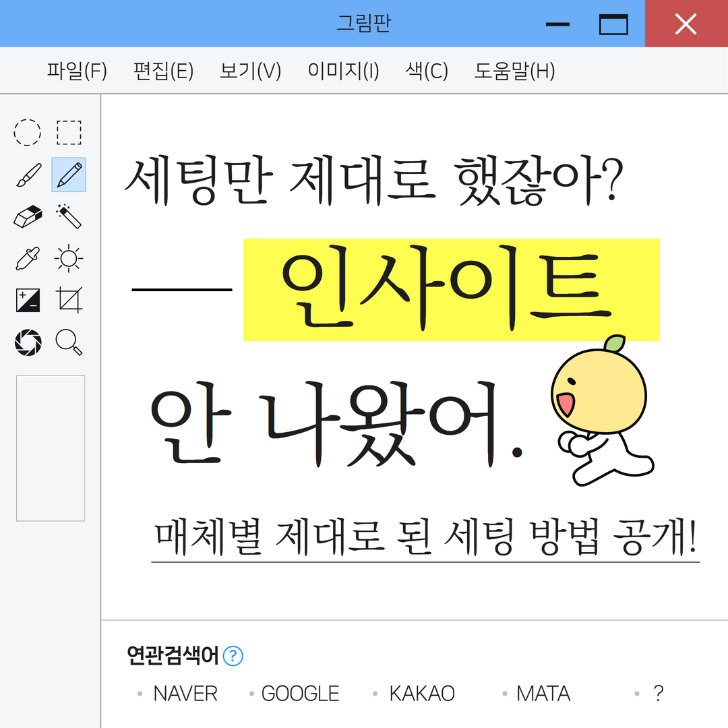Maximize the 그림판 window
This screenshot has height=728, width=728.
point(613,24)
